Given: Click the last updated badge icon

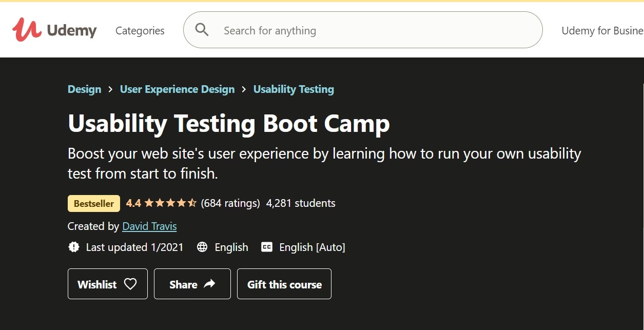Looking at the screenshot, I should pos(74,247).
